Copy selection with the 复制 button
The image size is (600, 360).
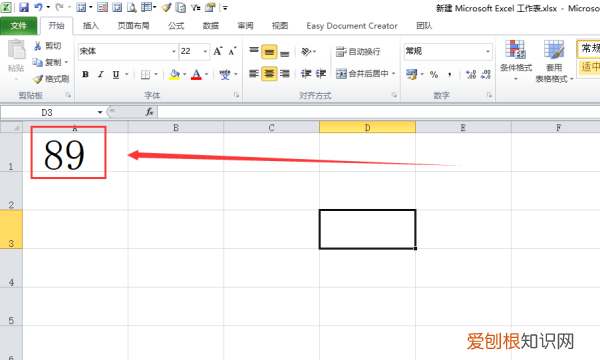(47, 62)
